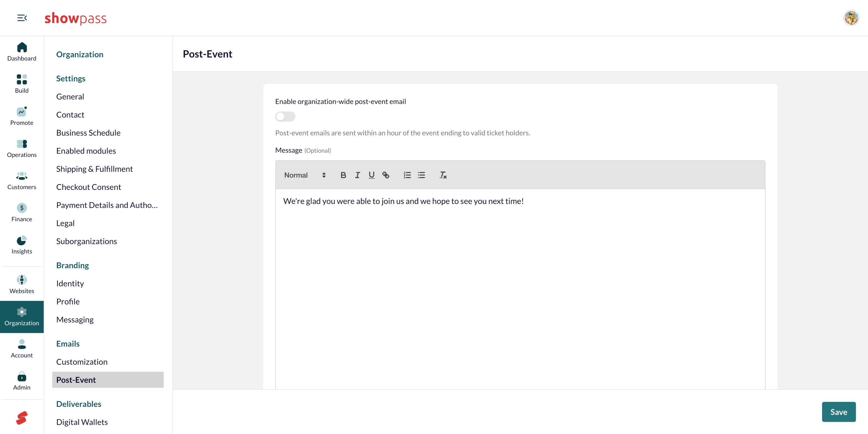Viewport: 868px width, 434px height.
Task: Open the Account section
Action: pyautogui.click(x=22, y=349)
